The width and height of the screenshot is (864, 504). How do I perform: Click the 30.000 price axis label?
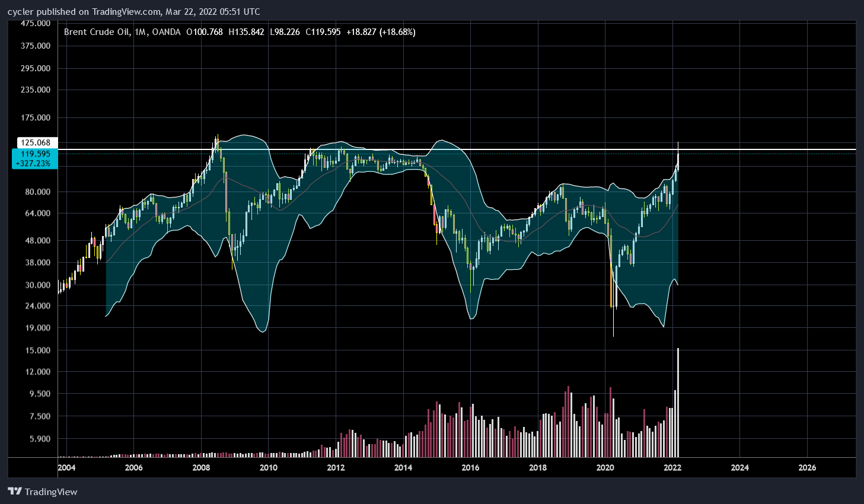coord(37,285)
